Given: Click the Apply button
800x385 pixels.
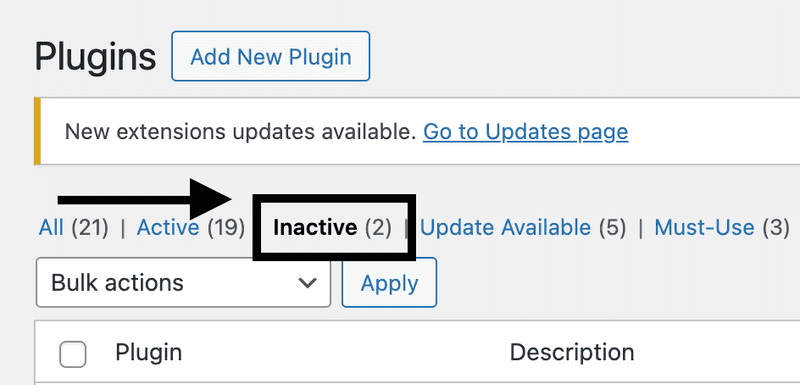Looking at the screenshot, I should pos(389,283).
